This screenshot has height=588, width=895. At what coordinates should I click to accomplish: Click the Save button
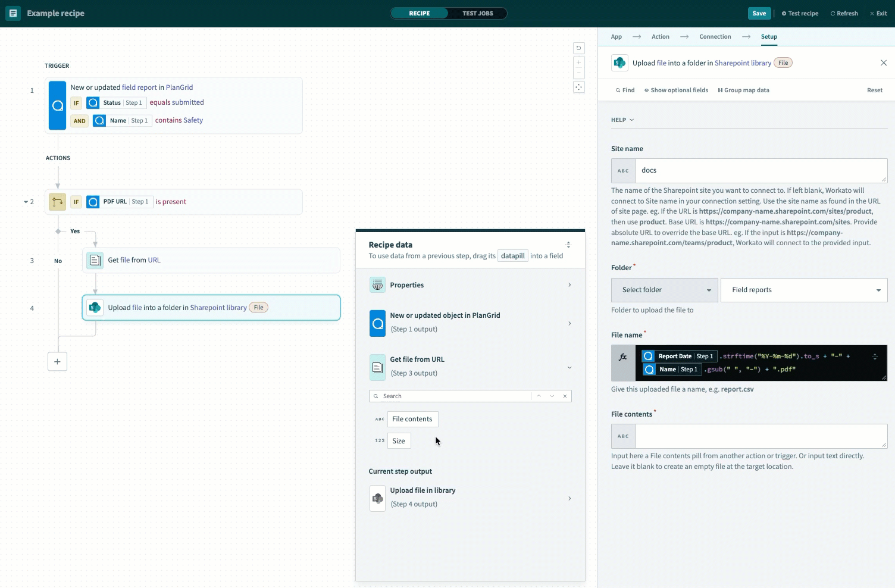click(759, 12)
